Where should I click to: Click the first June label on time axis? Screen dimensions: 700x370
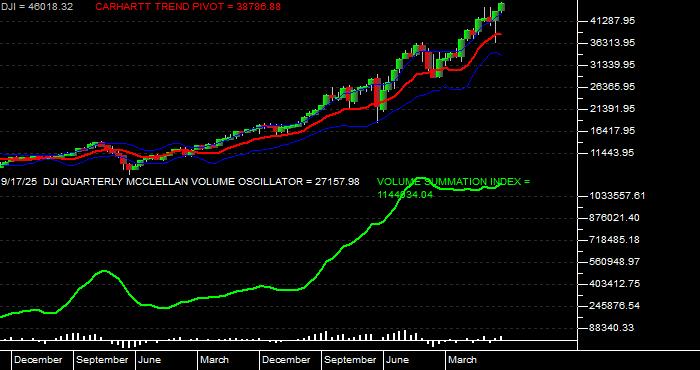[149, 360]
